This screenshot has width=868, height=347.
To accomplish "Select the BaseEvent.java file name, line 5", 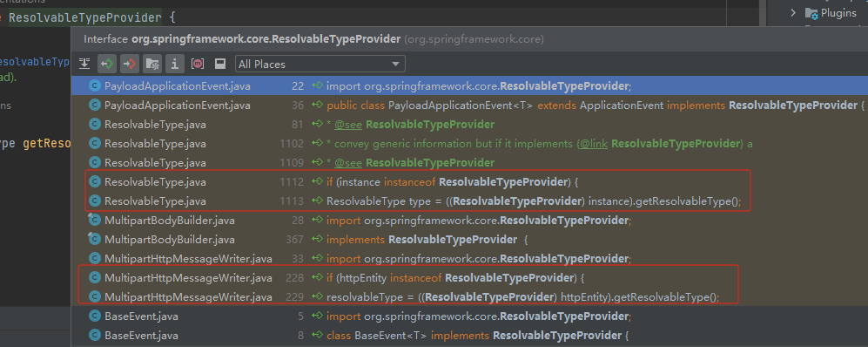I will click(141, 316).
